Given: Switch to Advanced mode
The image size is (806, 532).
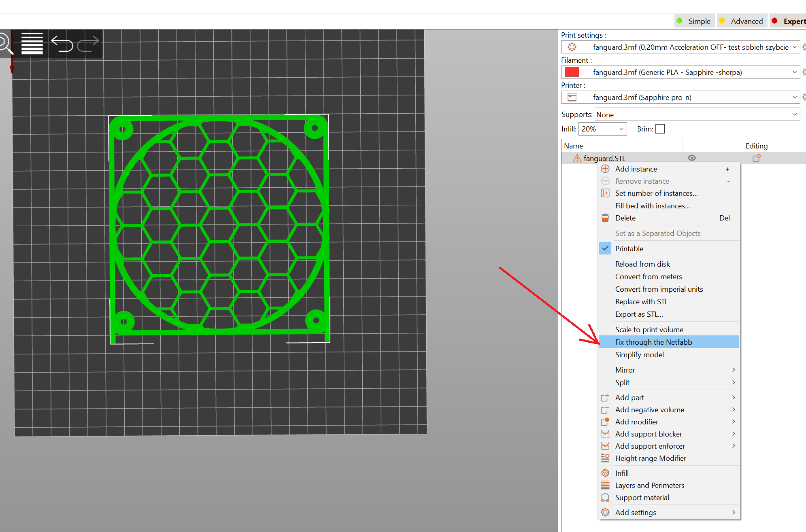Looking at the screenshot, I should pos(746,21).
